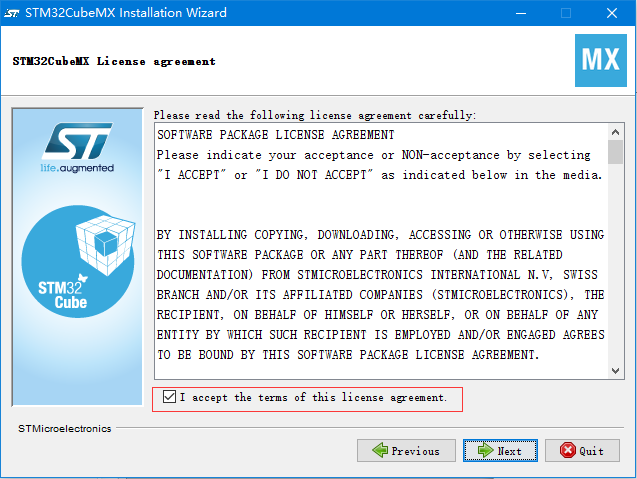Click the 'SOFTWARE PACKAGE LICENSE AGREEMENT' heading line
Viewport: 637px width, 479px height.
tap(276, 134)
